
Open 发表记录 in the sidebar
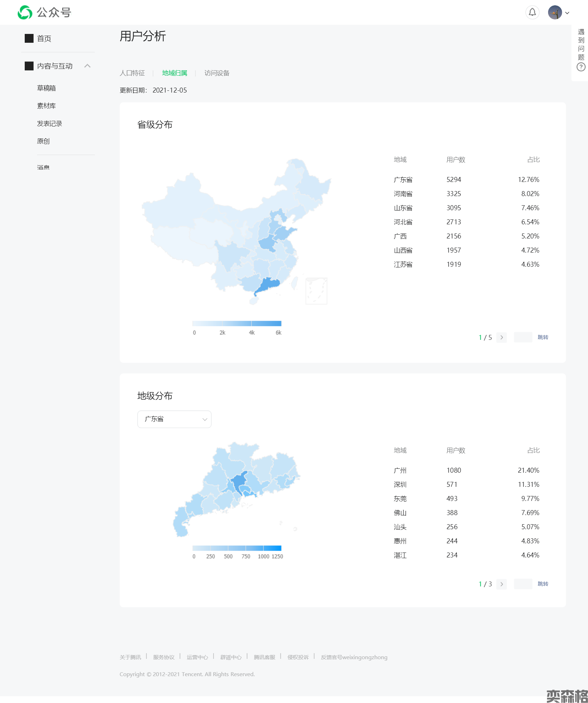tap(49, 124)
